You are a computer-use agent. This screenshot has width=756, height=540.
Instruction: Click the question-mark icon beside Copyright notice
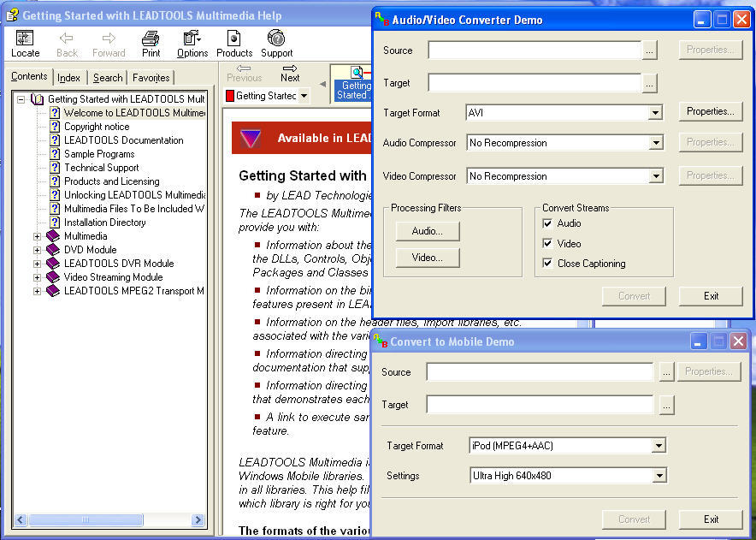55,127
